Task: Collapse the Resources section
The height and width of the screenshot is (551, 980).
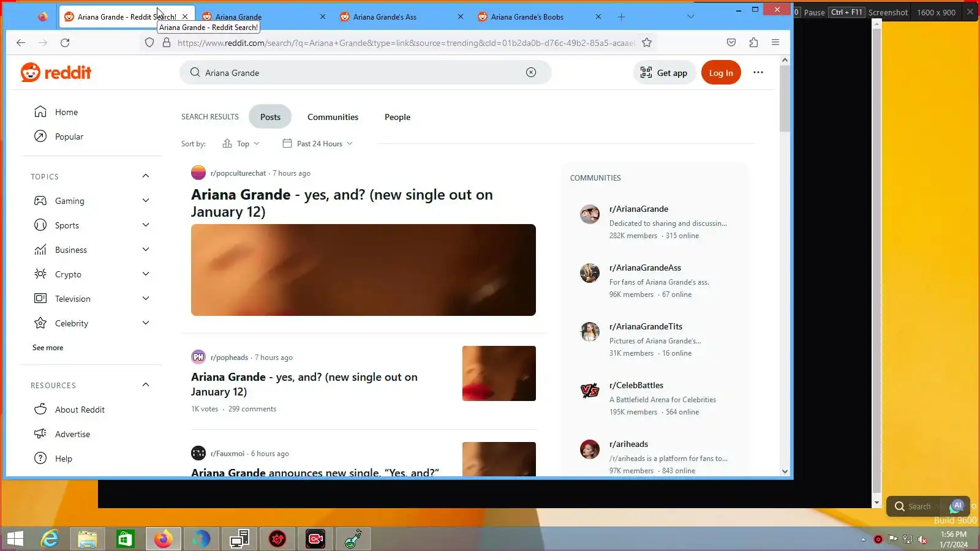Action: [x=146, y=385]
